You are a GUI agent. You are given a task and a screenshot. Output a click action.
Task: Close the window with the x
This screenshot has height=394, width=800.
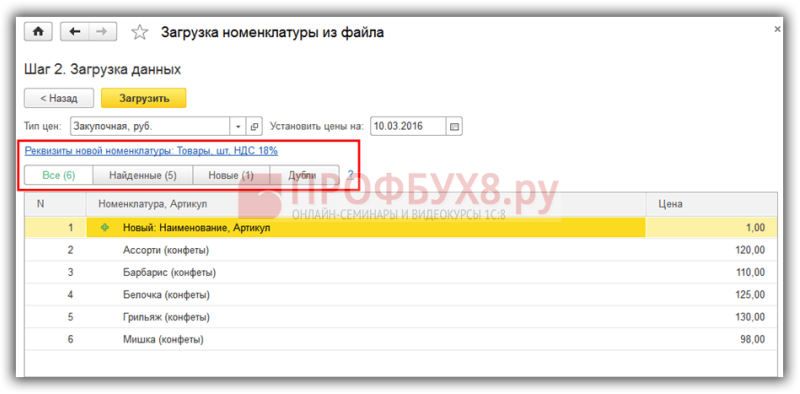click(x=777, y=30)
